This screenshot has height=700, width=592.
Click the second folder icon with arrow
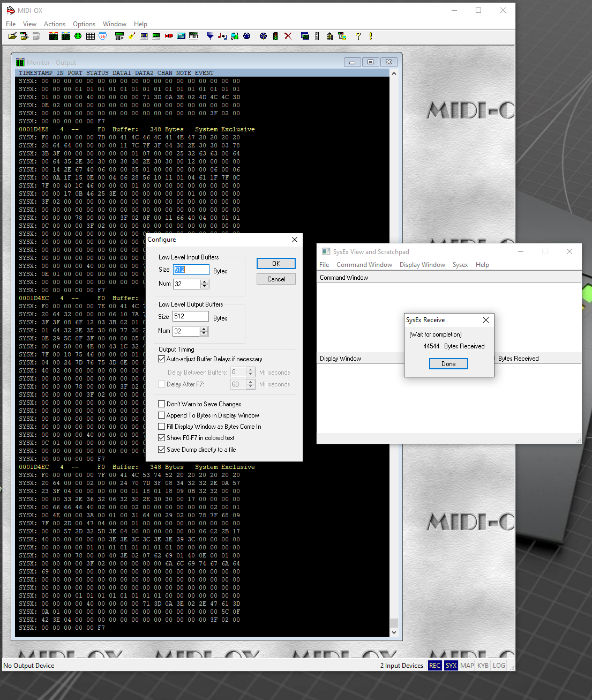[x=24, y=36]
